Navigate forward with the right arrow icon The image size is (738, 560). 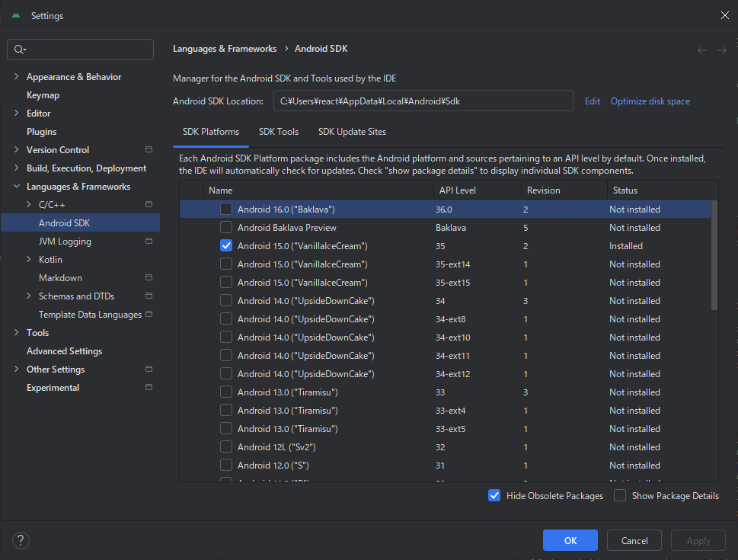[x=721, y=50]
